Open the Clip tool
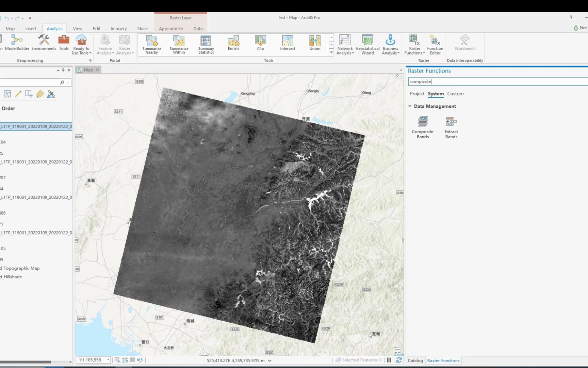The image size is (588, 368). [x=260, y=44]
